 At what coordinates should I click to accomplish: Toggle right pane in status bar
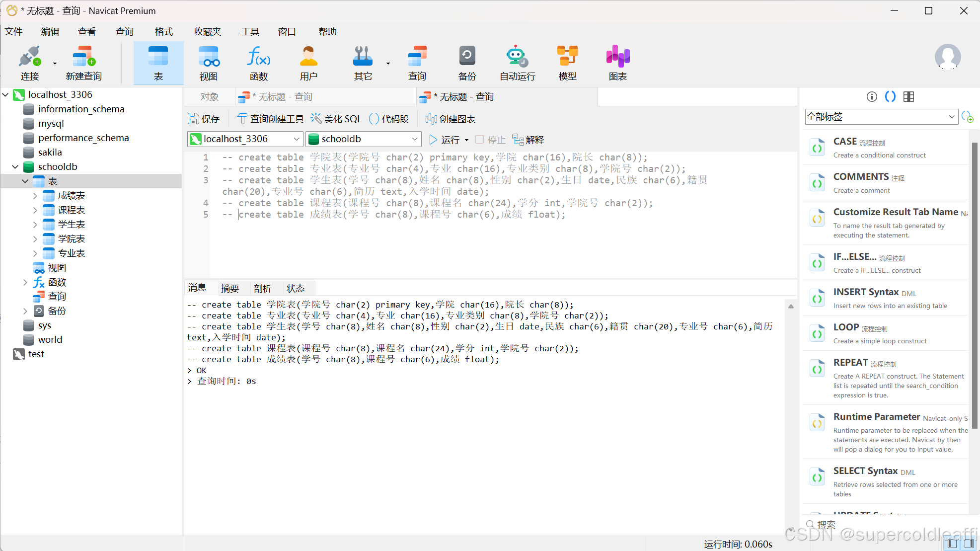coord(969,544)
